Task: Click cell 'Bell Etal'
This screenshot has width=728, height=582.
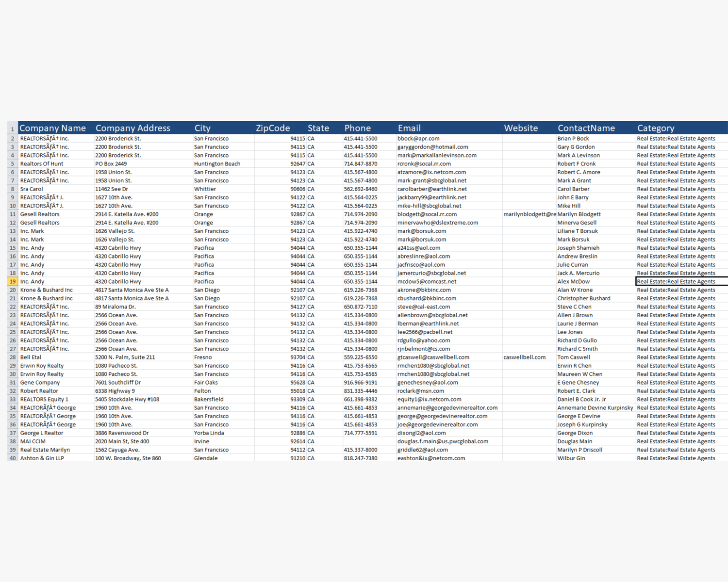Action: [56, 357]
